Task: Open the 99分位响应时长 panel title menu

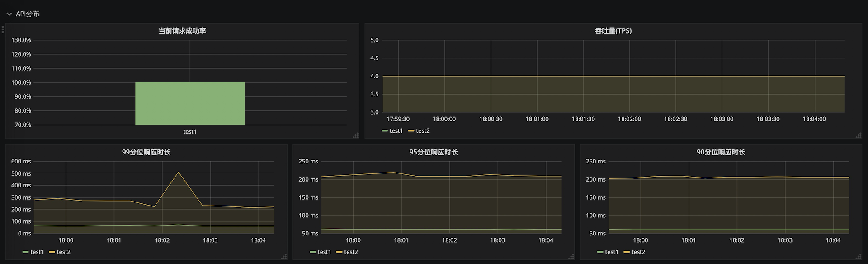Action: click(146, 152)
